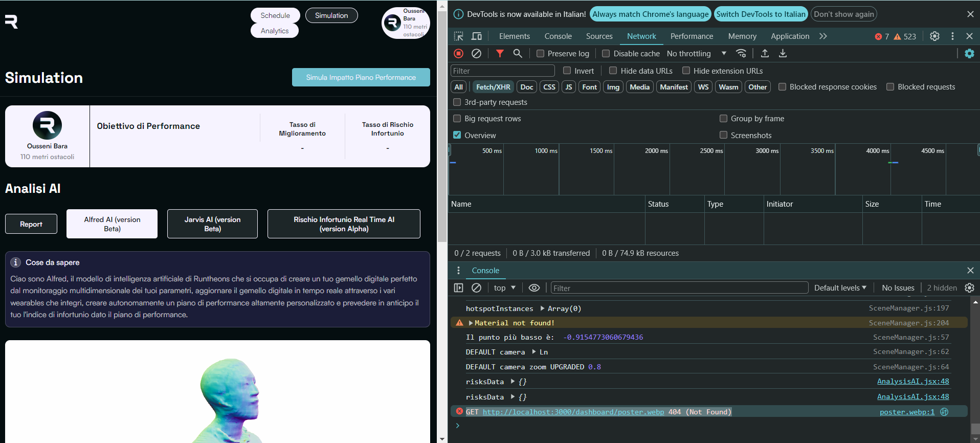Screen dimensions: 980x443
Task: Open network conditions wifi icon
Action: [x=741, y=53]
